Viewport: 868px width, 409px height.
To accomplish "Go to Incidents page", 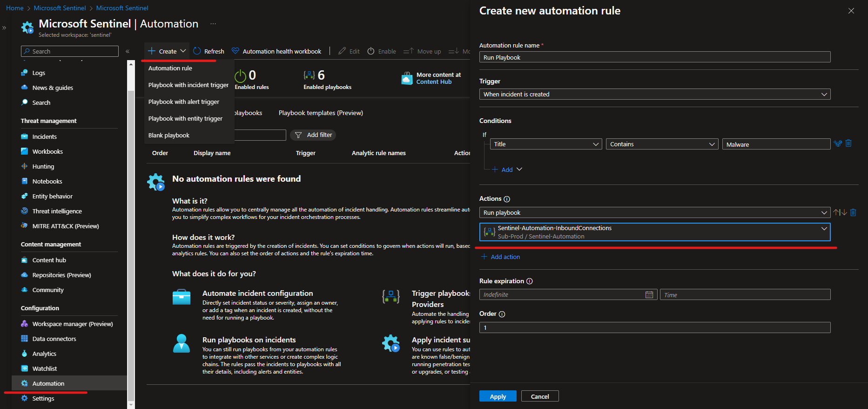I will [x=44, y=136].
